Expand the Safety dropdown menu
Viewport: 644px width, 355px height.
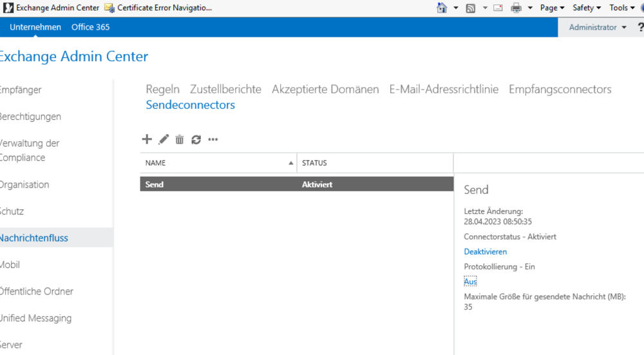(586, 8)
